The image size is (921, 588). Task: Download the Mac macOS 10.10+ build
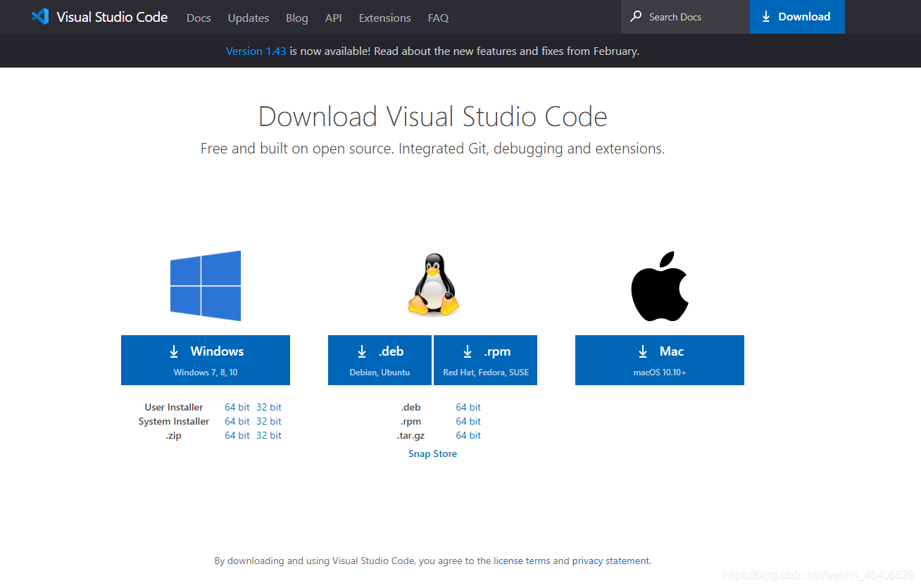click(660, 360)
